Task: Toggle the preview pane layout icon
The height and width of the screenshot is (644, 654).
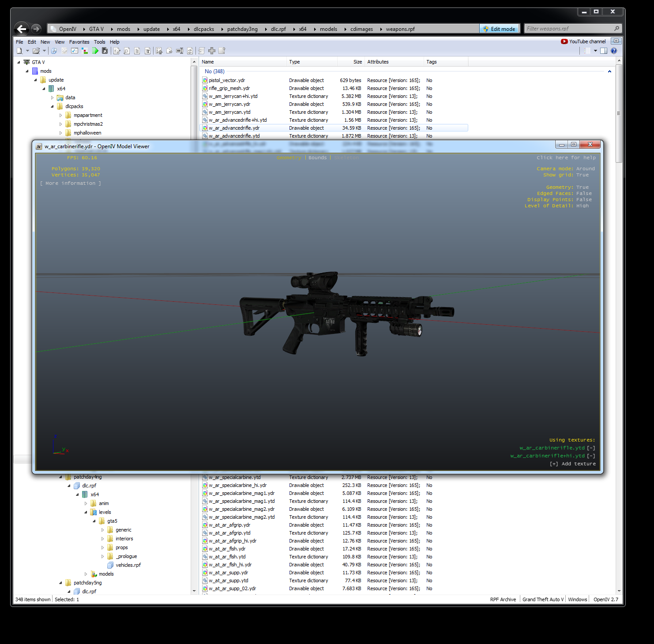Action: (x=604, y=51)
